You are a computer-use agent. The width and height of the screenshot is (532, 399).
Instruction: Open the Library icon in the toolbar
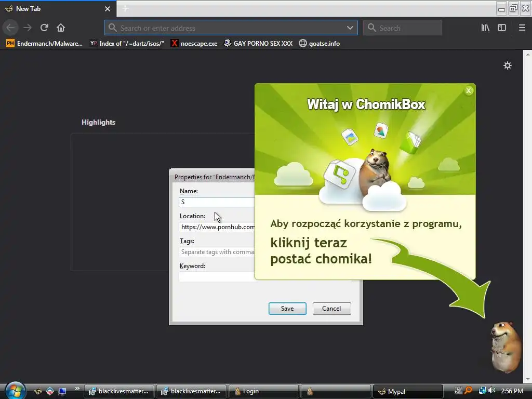(x=485, y=28)
